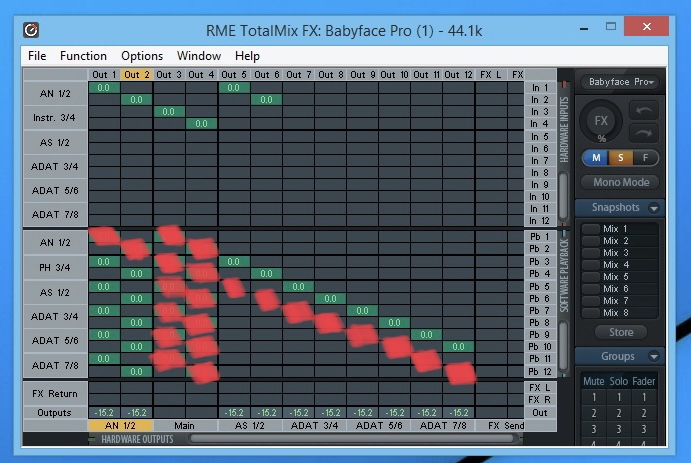
Task: Click the -15.2 Outputs value under Out 1
Action: tap(104, 413)
